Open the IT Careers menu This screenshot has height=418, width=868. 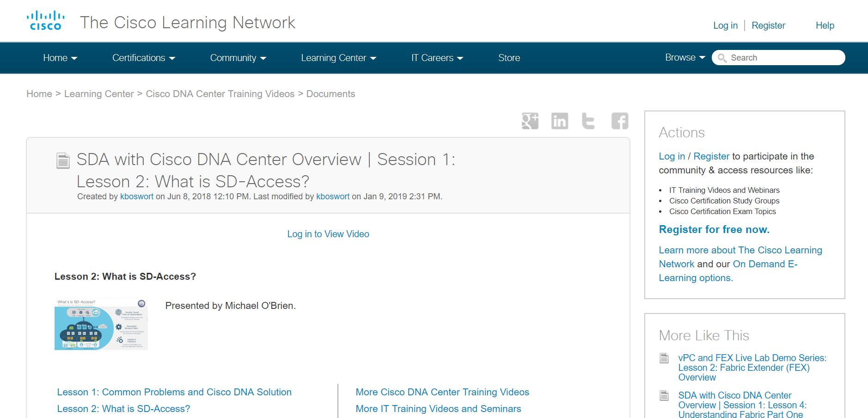437,58
